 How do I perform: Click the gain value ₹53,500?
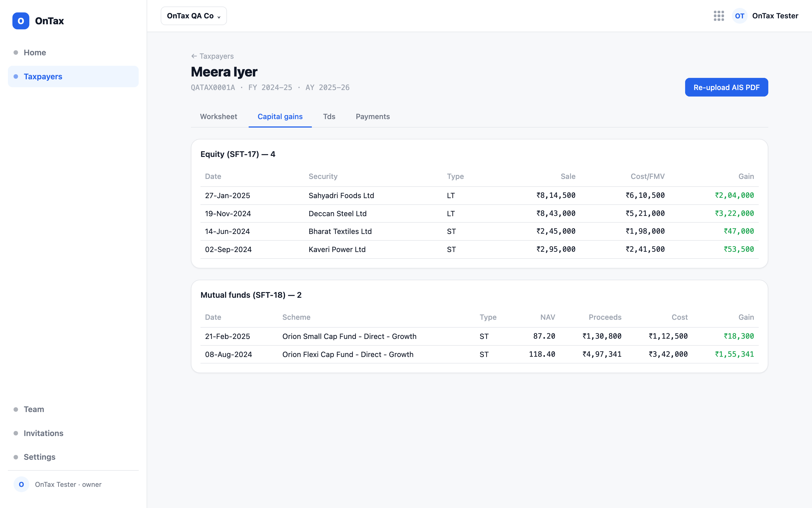click(x=739, y=249)
